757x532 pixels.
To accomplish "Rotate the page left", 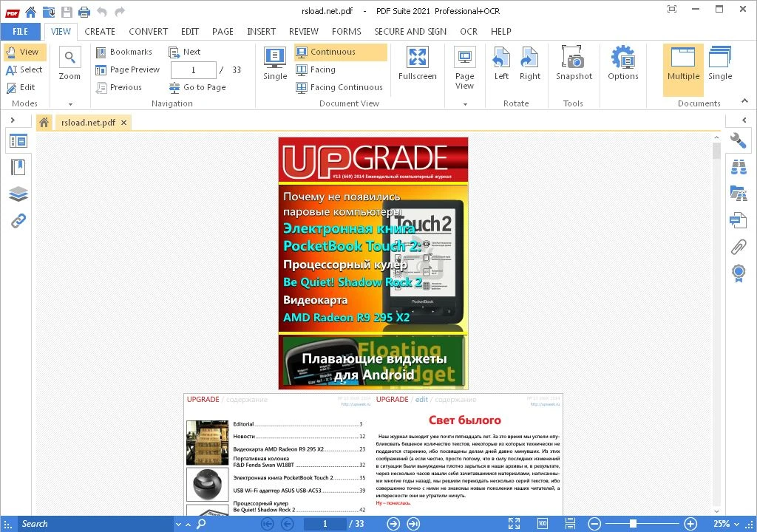I will (501, 63).
